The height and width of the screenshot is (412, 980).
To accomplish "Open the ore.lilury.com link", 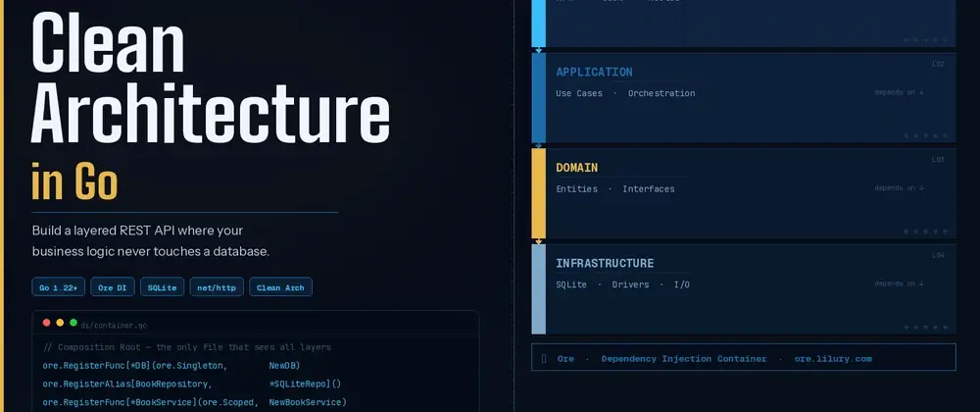I will coord(832,359).
